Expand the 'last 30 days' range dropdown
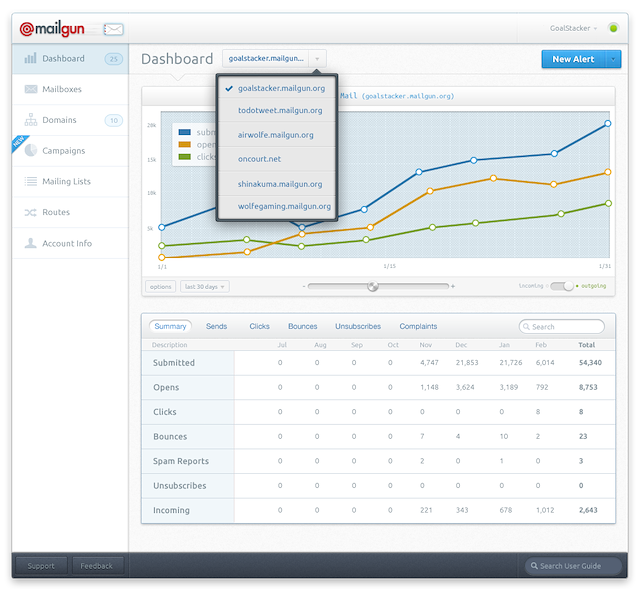640x590 pixels. (x=204, y=286)
